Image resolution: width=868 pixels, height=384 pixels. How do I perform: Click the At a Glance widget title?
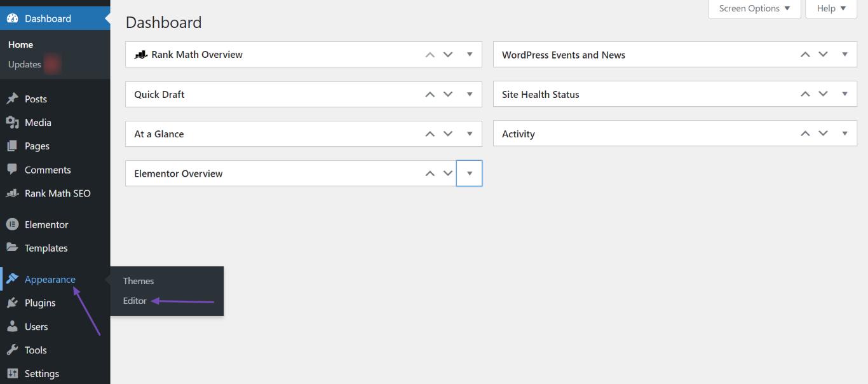[x=159, y=134]
